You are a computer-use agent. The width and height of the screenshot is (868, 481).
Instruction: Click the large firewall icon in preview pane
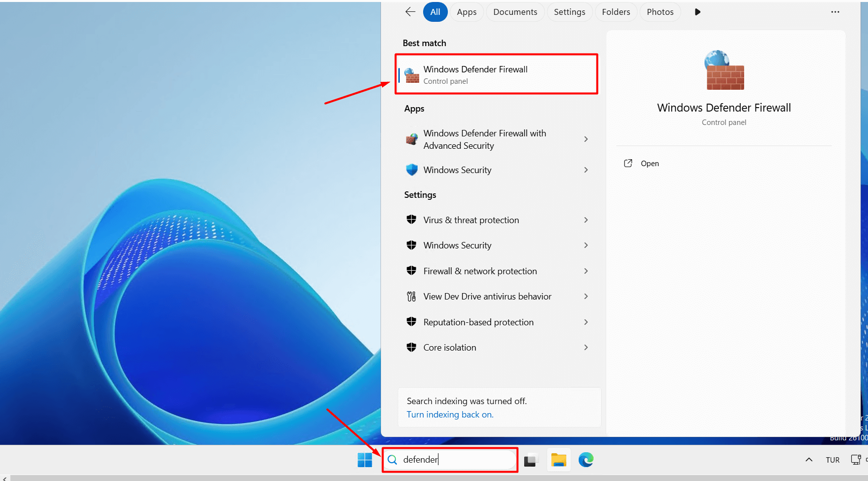pos(724,70)
